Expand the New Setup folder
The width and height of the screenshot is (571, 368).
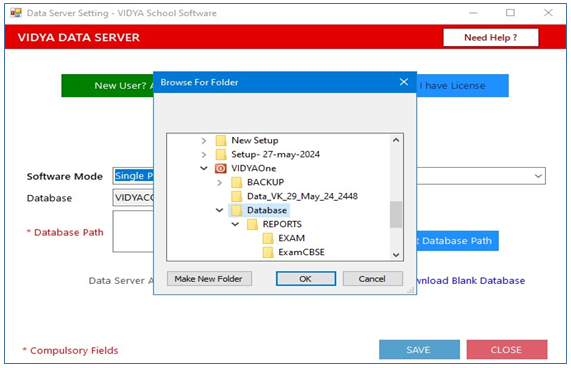pos(204,141)
